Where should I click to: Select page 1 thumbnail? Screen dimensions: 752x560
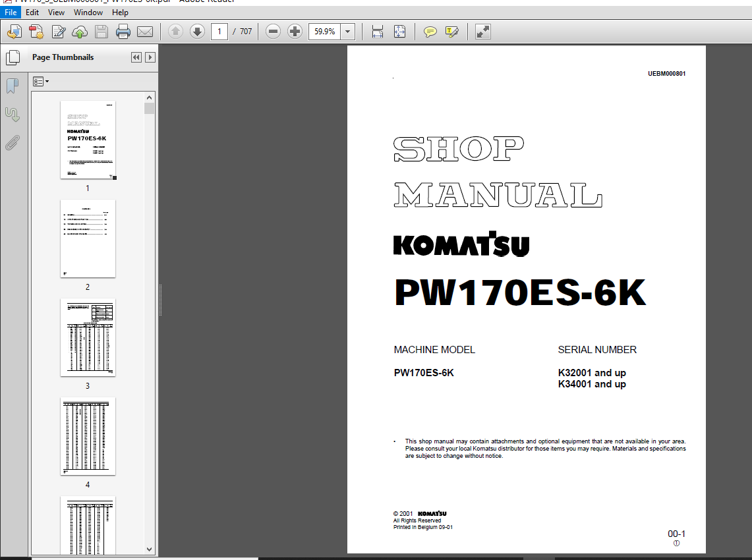tap(88, 140)
